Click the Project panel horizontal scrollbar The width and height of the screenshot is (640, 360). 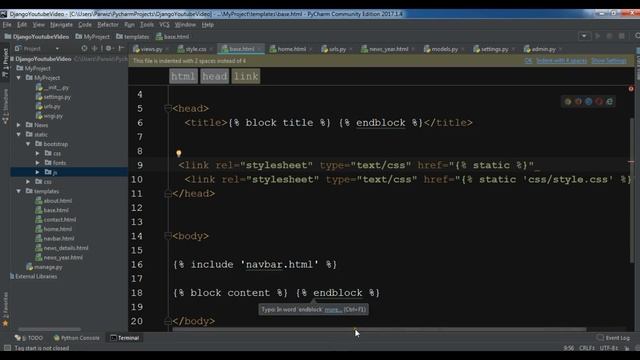[x=50, y=329]
